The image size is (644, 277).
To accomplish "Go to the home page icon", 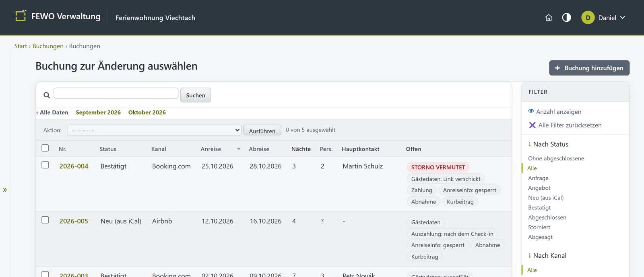I will pyautogui.click(x=549, y=18).
